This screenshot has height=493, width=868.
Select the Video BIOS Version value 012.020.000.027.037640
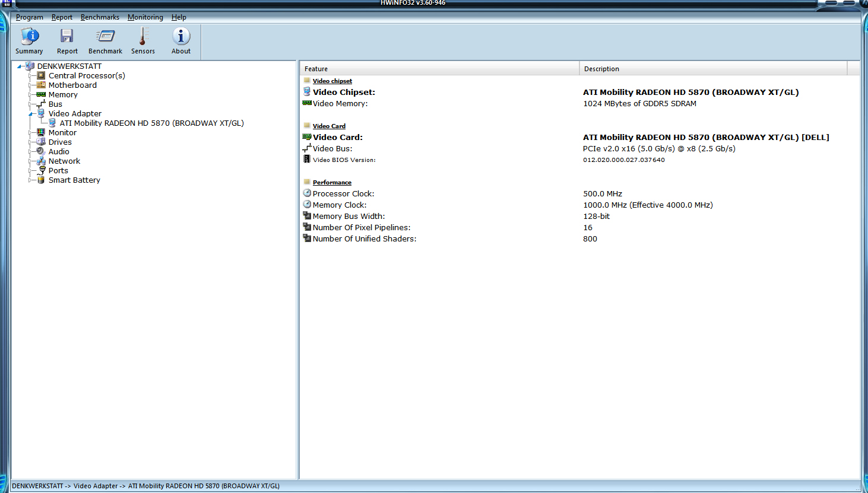click(624, 160)
